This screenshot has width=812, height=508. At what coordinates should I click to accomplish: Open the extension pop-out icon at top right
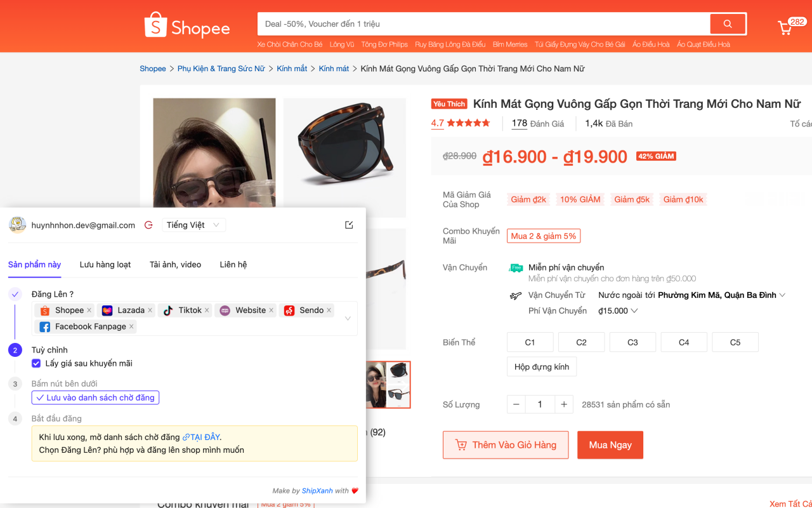point(348,224)
